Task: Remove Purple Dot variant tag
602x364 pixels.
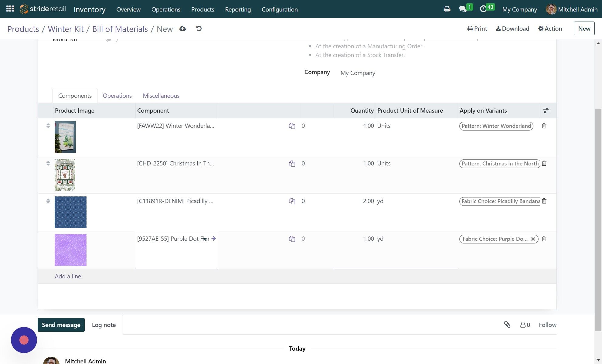Action: point(533,239)
